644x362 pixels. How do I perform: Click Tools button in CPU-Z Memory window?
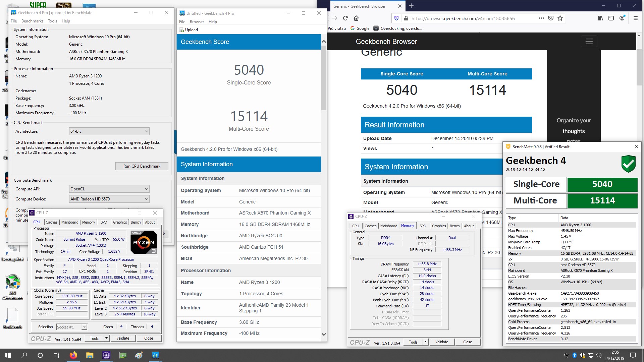click(x=413, y=342)
